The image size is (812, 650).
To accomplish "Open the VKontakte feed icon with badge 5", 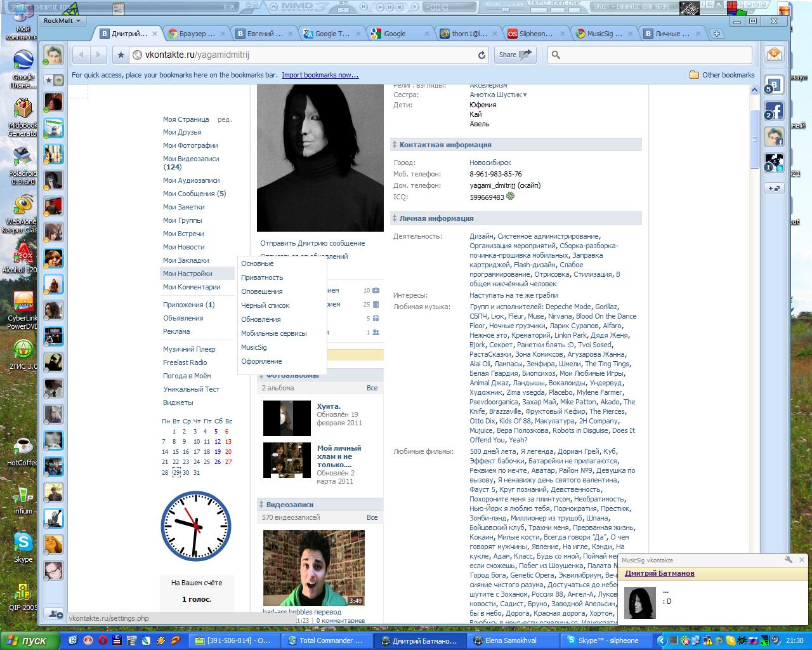I will pos(774,84).
